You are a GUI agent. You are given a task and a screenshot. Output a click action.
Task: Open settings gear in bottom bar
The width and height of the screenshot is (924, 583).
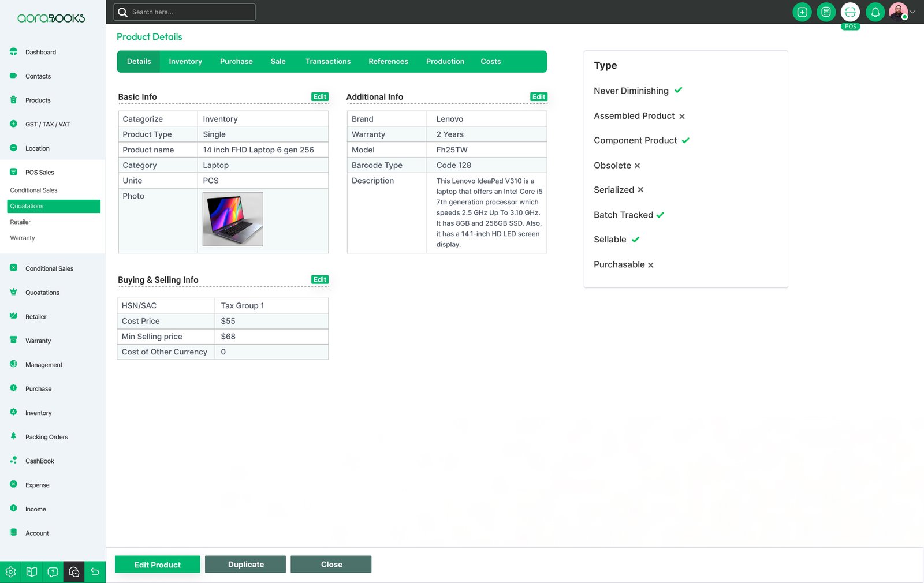coord(10,572)
